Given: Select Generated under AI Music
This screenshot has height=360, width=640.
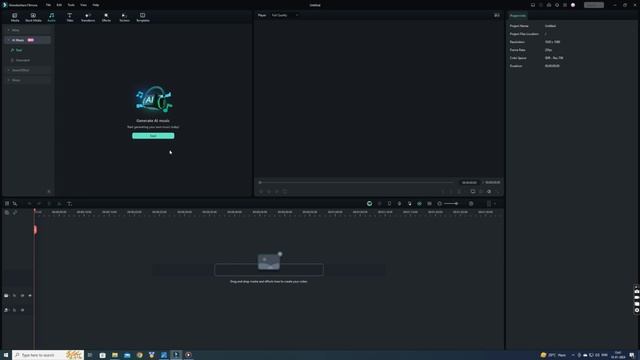Looking at the screenshot, I should (x=22, y=60).
